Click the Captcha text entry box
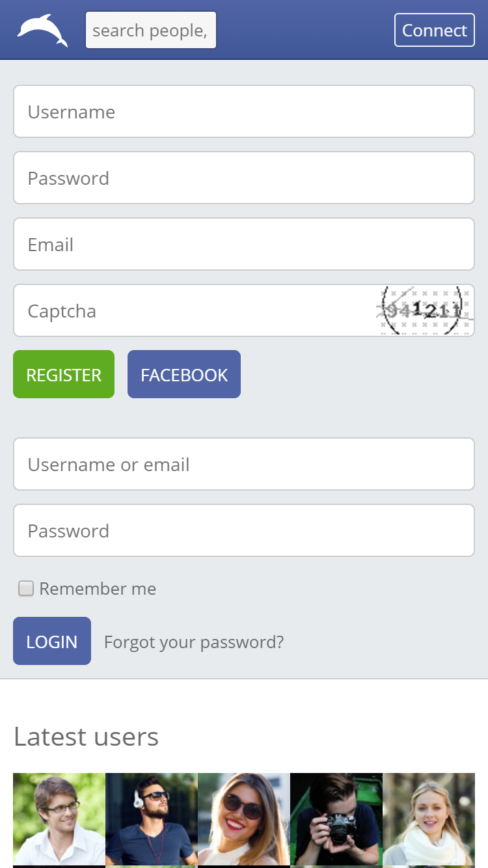 pyautogui.click(x=163, y=310)
